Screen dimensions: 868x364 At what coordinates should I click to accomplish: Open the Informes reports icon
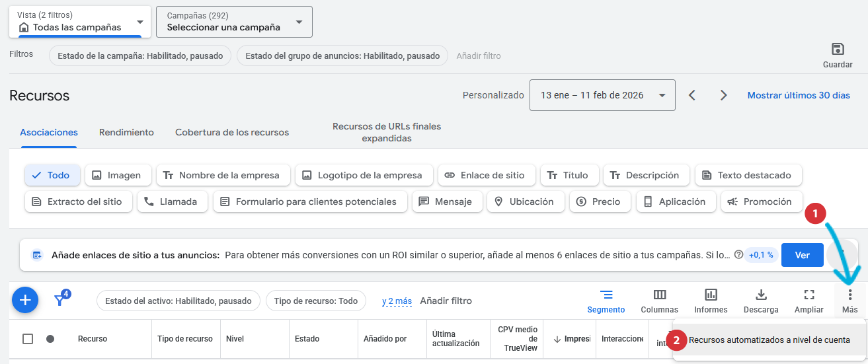(711, 301)
